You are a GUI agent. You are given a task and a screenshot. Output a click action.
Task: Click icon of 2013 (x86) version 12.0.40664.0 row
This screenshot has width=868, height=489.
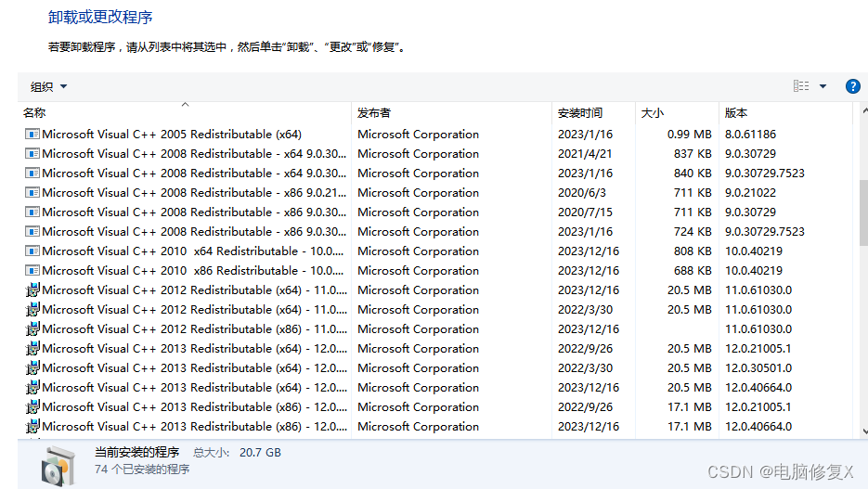click(x=32, y=427)
